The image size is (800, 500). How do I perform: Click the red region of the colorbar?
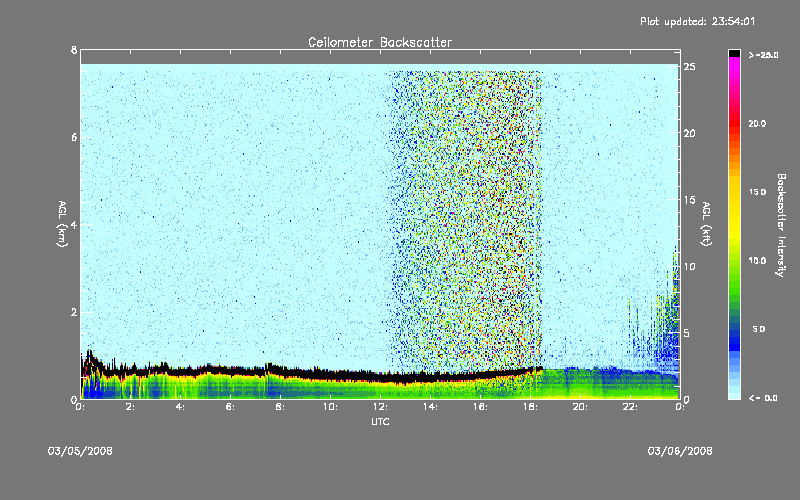click(734, 122)
